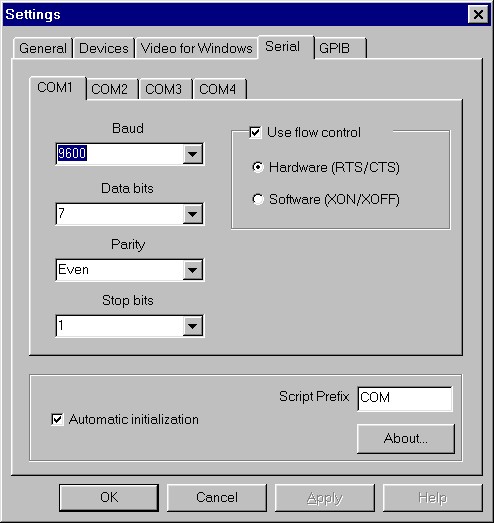Open the Baud rate dropdown arrow

[192, 154]
